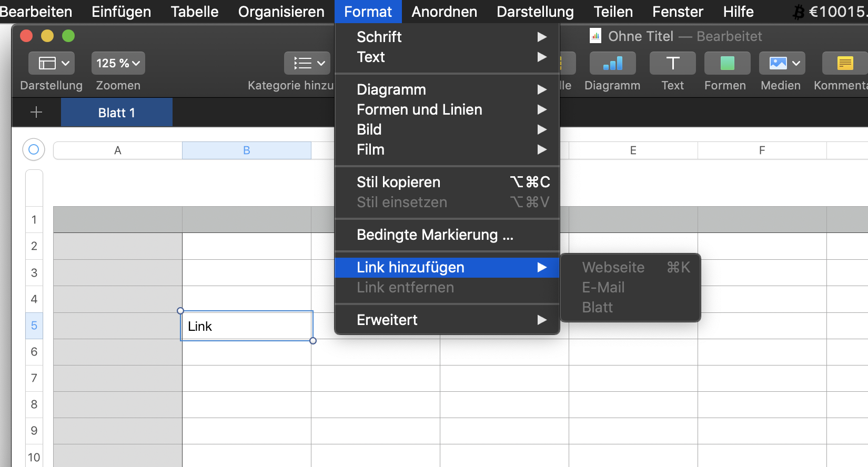This screenshot has height=467, width=868.
Task: Click the yellow Kommentar note icon
Action: click(845, 64)
